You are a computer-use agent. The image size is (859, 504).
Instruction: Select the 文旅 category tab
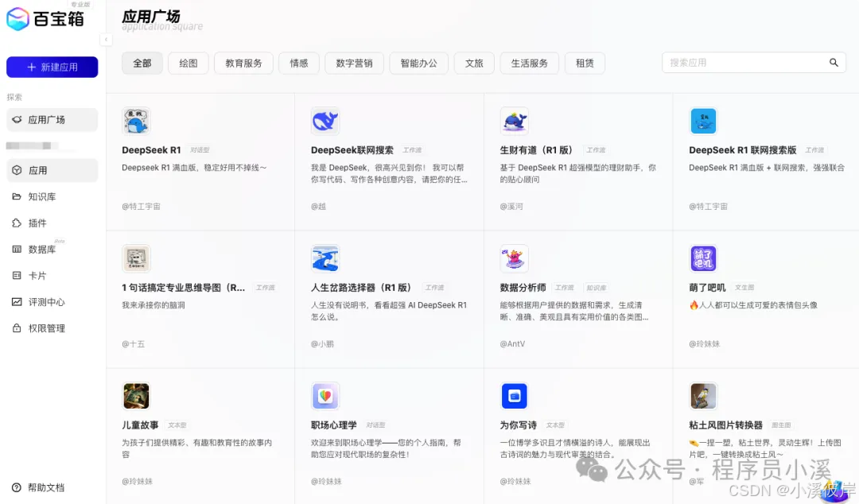(x=474, y=63)
